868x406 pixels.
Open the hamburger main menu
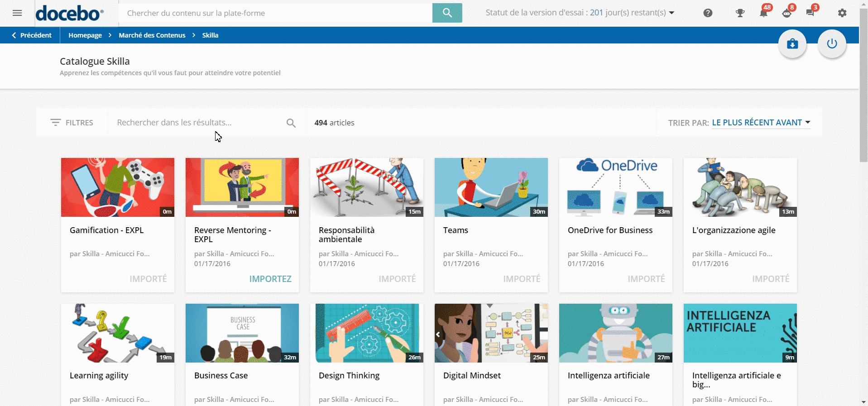click(17, 13)
